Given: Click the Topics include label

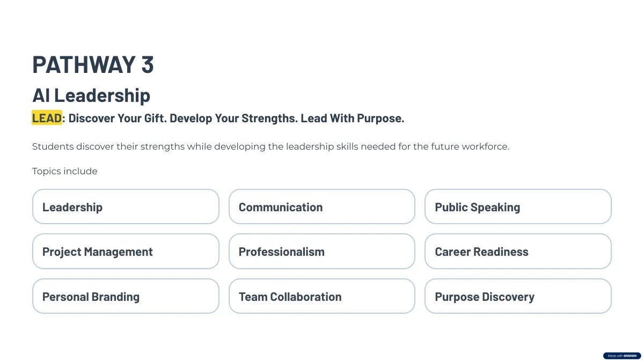Looking at the screenshot, I should [65, 171].
